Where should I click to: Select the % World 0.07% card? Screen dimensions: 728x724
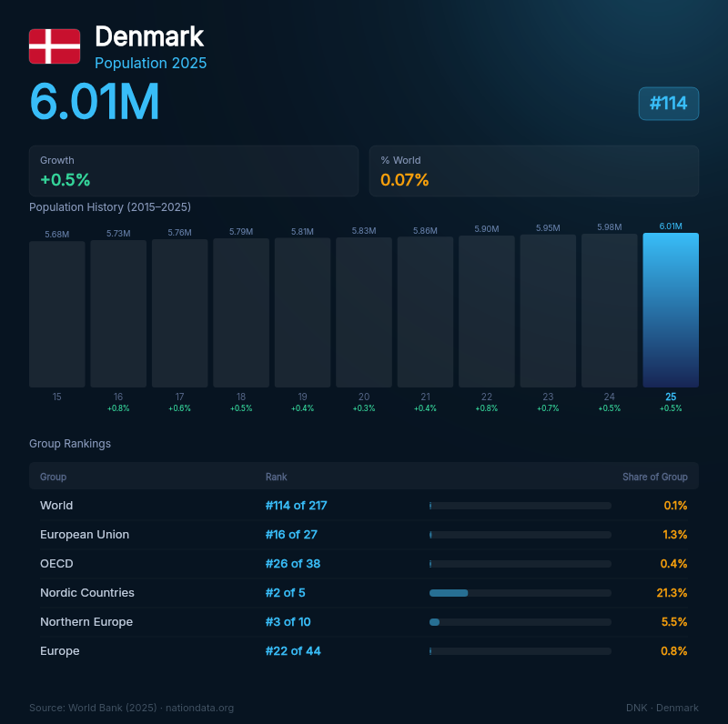[x=534, y=171]
